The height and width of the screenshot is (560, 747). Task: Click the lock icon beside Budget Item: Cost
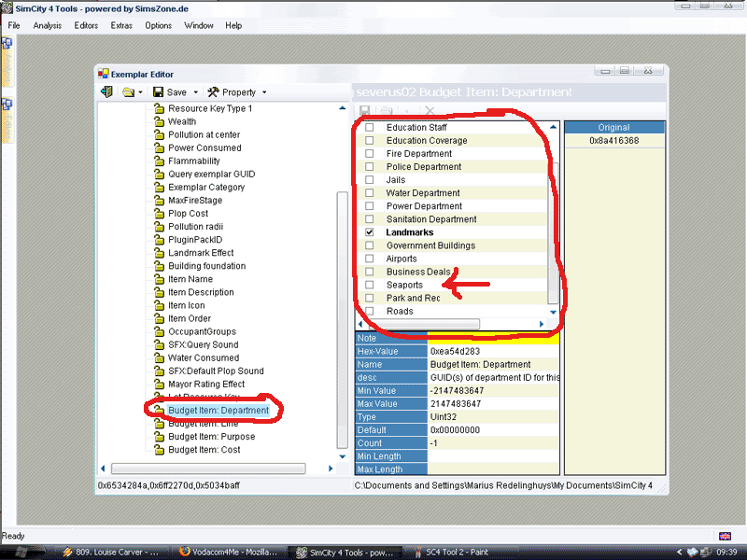click(x=159, y=450)
